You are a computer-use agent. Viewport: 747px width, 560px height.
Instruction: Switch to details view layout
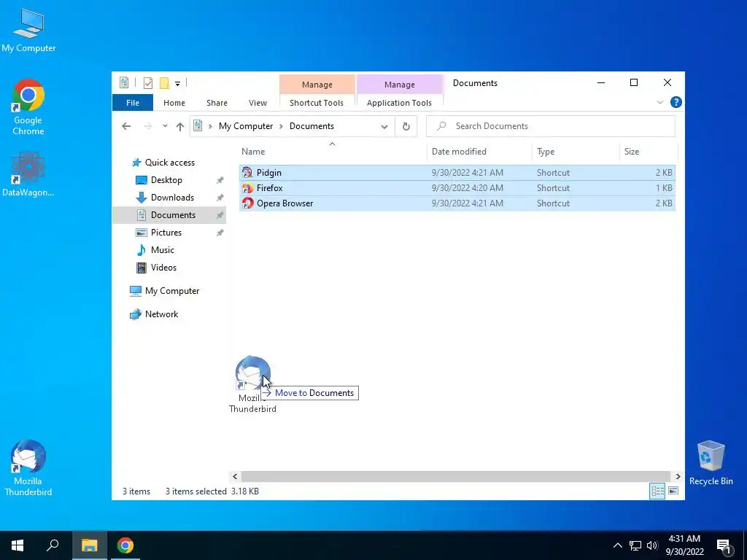point(657,491)
